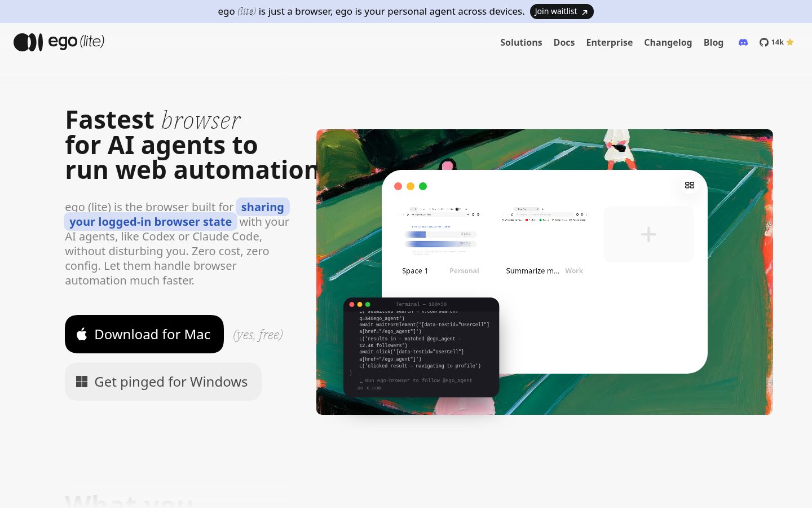Click the Work label

574,271
